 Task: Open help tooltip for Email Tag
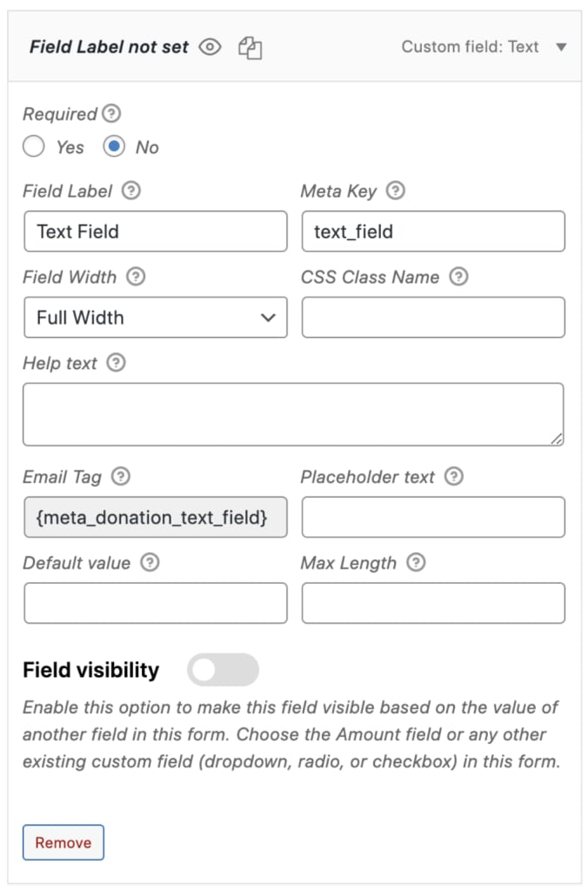(120, 476)
